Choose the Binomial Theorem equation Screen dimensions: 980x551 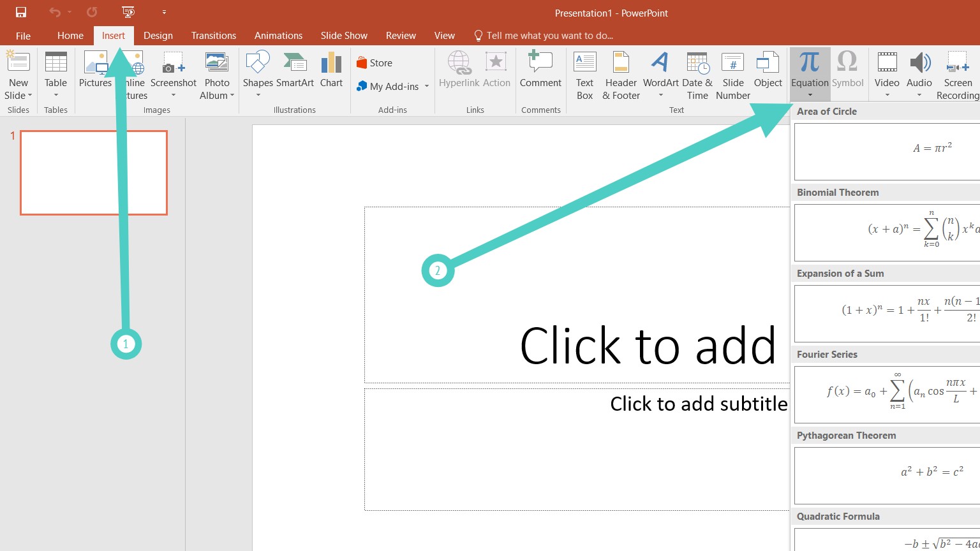pyautogui.click(x=887, y=233)
